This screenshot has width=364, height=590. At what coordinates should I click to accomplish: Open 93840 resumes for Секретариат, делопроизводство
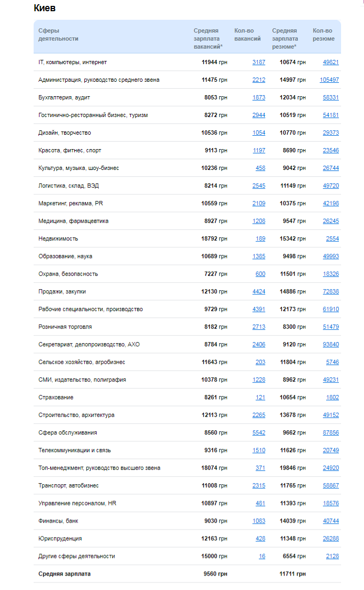330,344
